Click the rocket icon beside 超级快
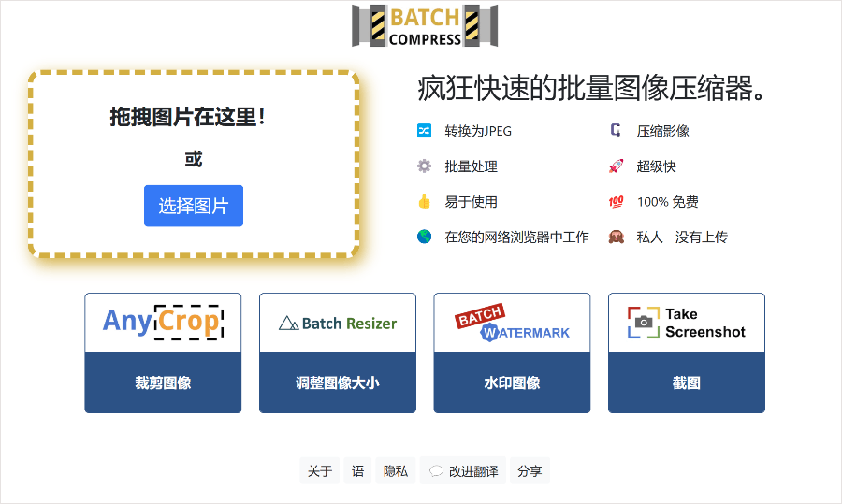 pyautogui.click(x=616, y=166)
